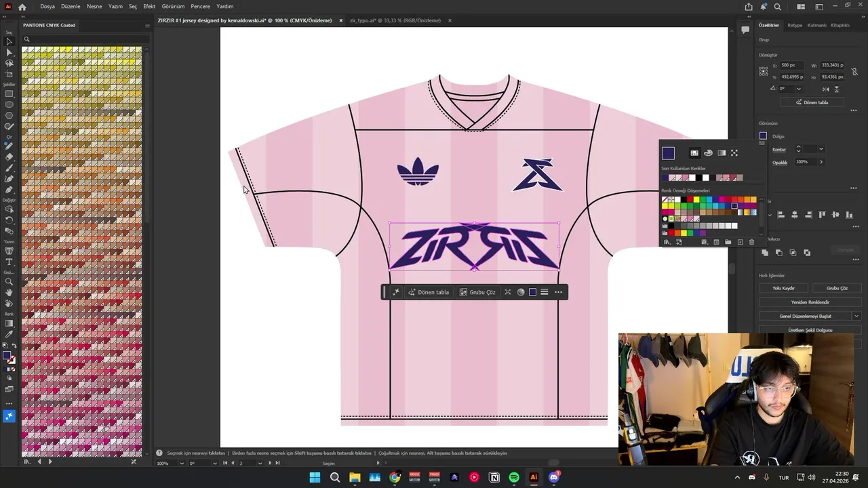The height and width of the screenshot is (488, 868).
Task: Click the Yolu Kaydır quick action
Action: click(783, 288)
